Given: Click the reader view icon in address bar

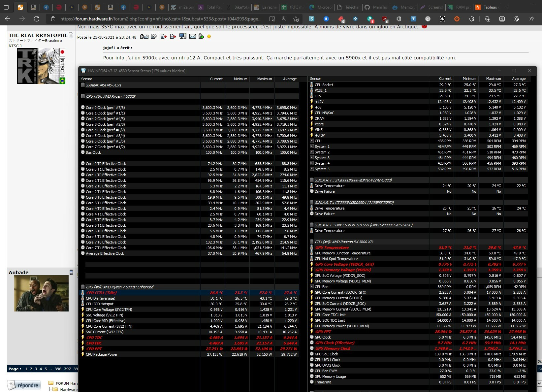Looking at the screenshot, I should tap(272, 19).
